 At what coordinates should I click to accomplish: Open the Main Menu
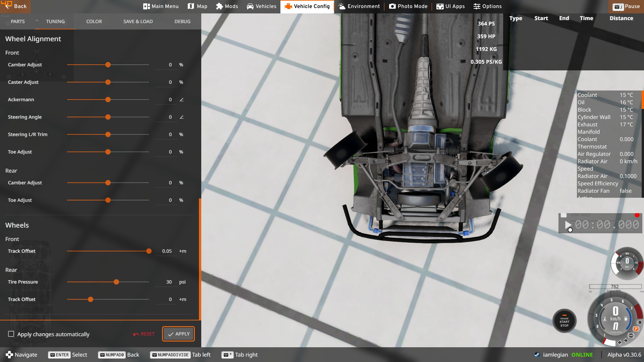click(161, 6)
